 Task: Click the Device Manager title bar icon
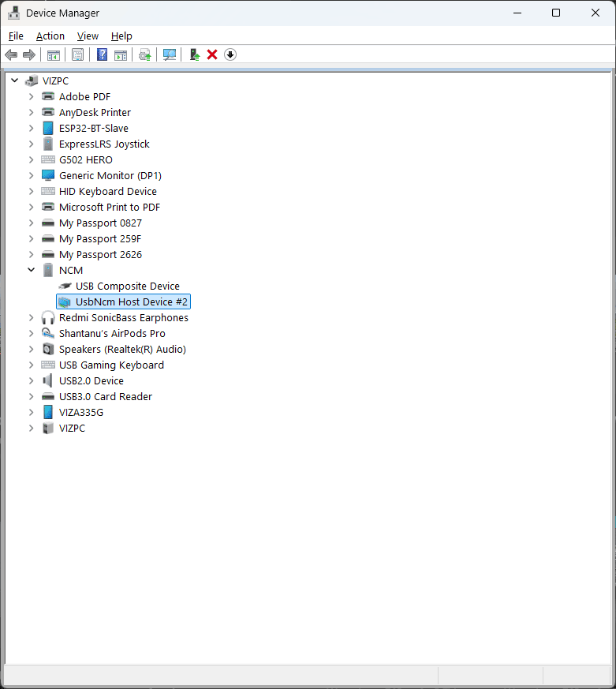pyautogui.click(x=13, y=13)
